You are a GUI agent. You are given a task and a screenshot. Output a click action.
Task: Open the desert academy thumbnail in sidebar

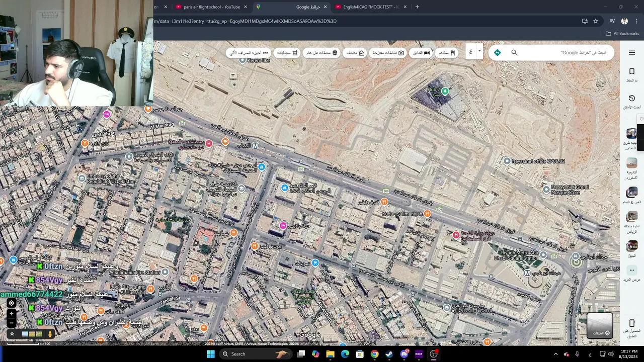click(x=632, y=163)
